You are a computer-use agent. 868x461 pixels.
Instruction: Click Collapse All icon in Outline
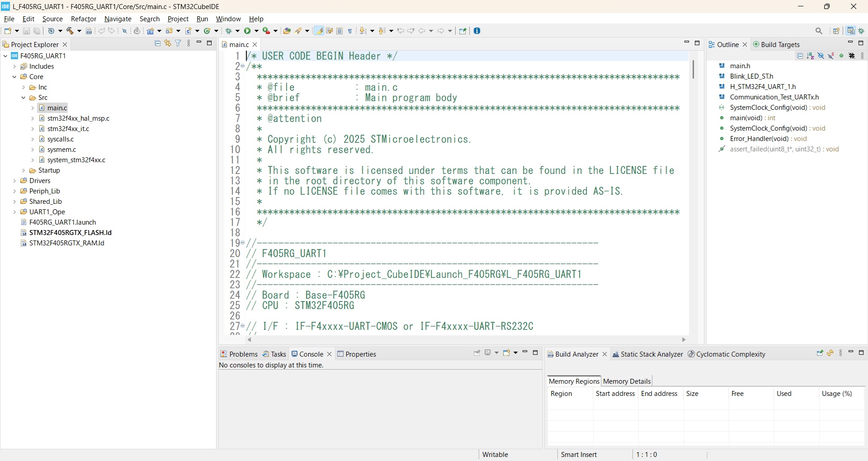[x=800, y=56]
